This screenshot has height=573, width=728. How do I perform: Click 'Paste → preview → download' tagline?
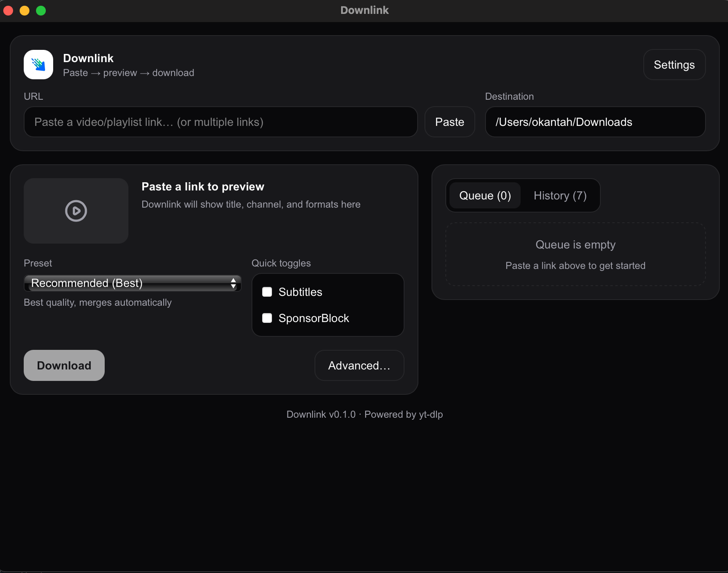tap(128, 73)
